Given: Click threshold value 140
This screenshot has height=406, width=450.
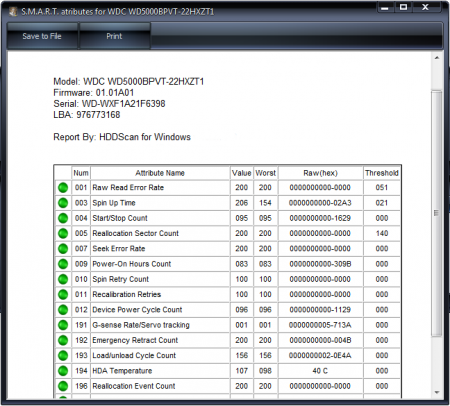Looking at the screenshot, I should point(382,233).
